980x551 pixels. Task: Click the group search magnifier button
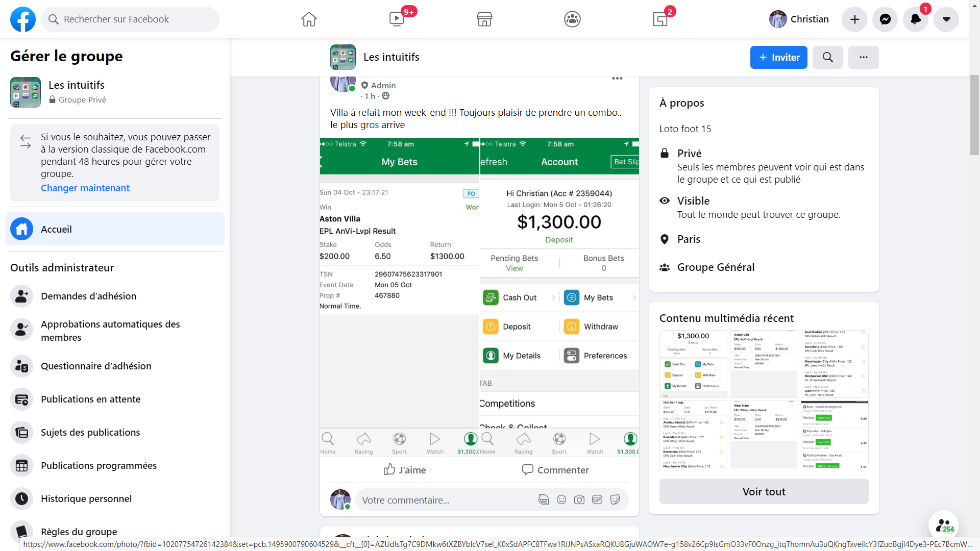827,57
